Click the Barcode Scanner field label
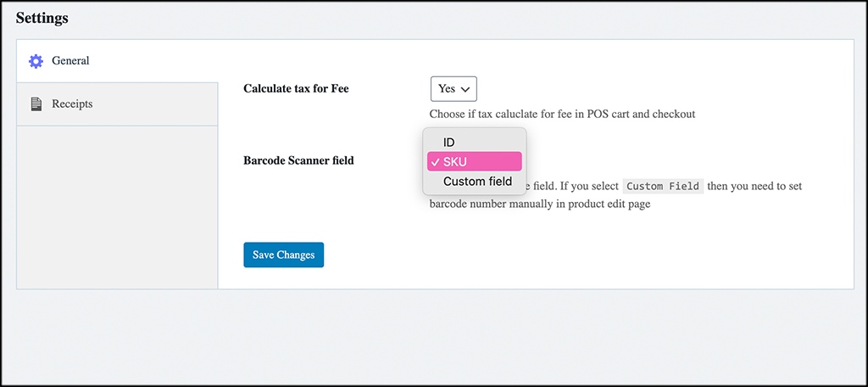This screenshot has width=868, height=387. pyautogui.click(x=298, y=160)
